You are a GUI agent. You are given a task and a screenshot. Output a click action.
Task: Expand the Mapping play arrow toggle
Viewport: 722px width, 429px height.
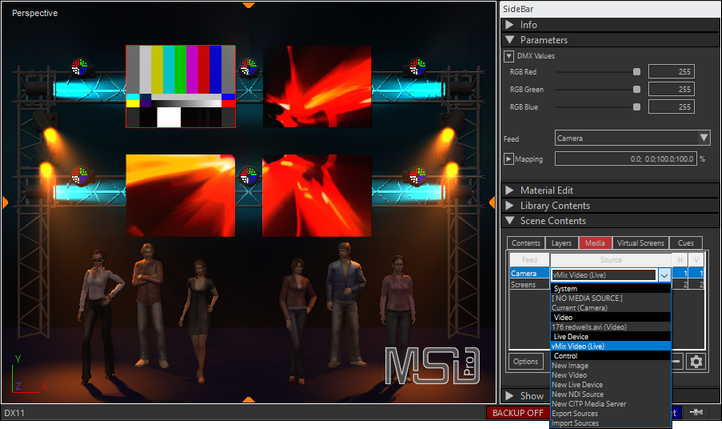click(509, 158)
